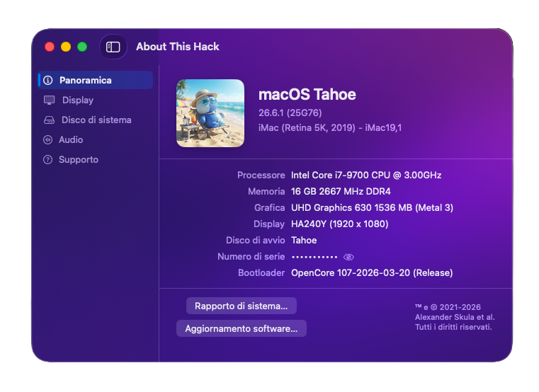Click the Tahoe startup disk value
The width and height of the screenshot is (539, 392).
click(304, 240)
